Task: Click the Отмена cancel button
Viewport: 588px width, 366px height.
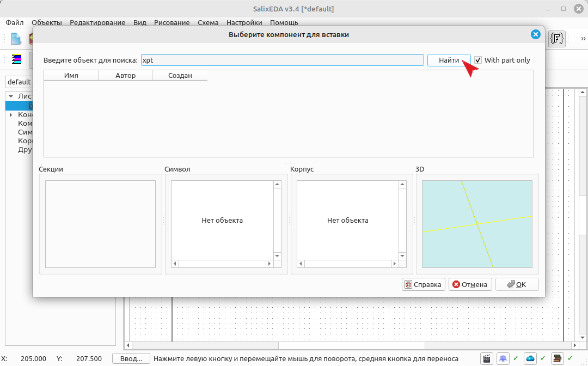Action: click(x=470, y=284)
